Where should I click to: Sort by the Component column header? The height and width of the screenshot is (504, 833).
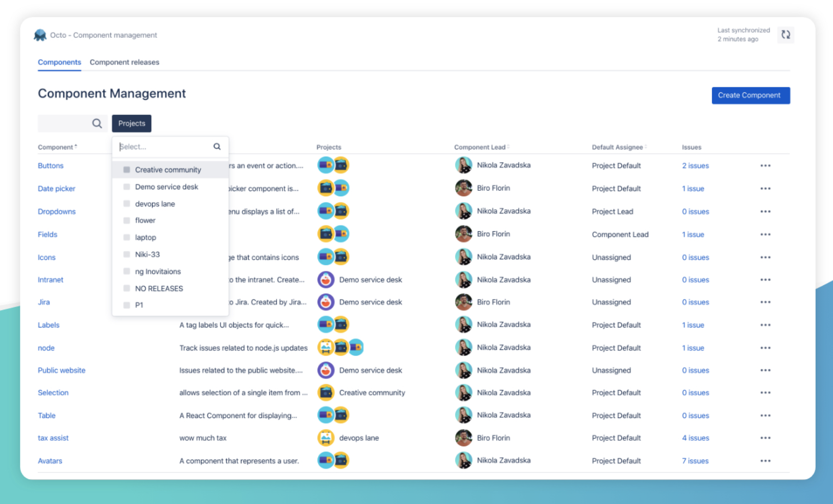click(57, 147)
